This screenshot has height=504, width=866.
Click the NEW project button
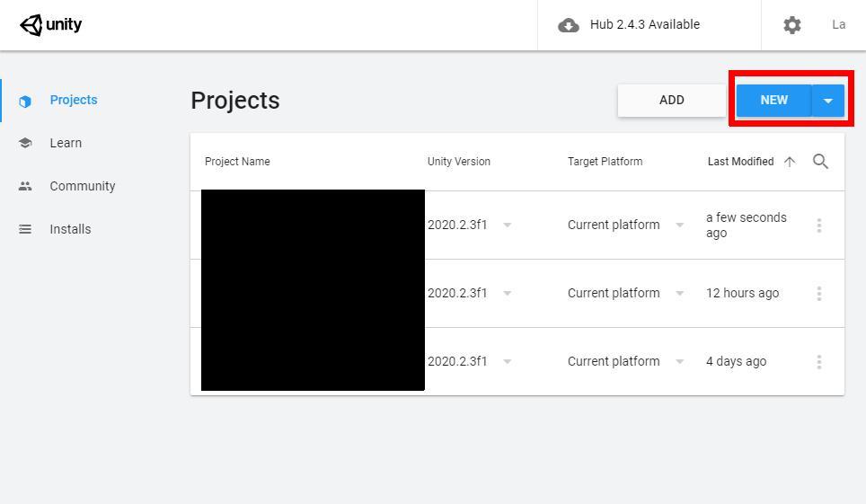773,100
